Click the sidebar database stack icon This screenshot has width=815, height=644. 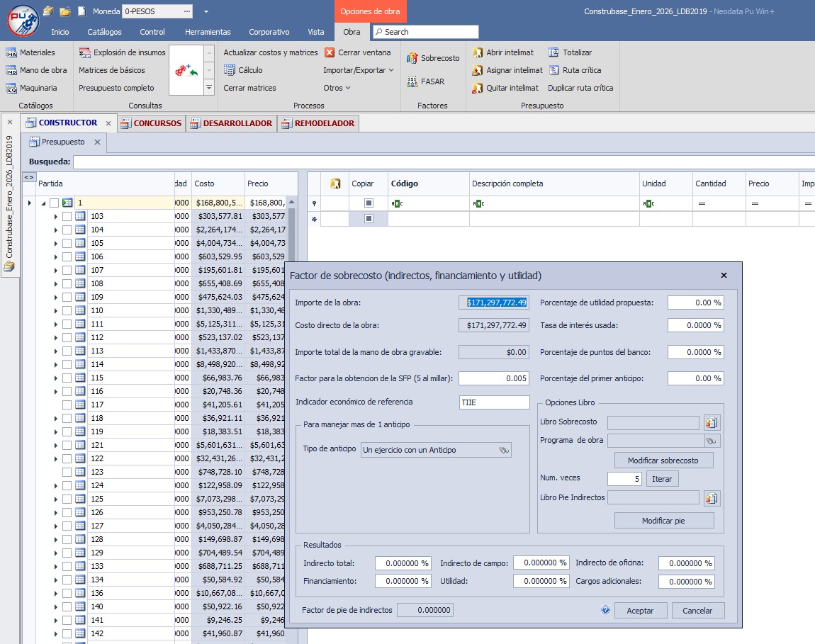coord(9,266)
